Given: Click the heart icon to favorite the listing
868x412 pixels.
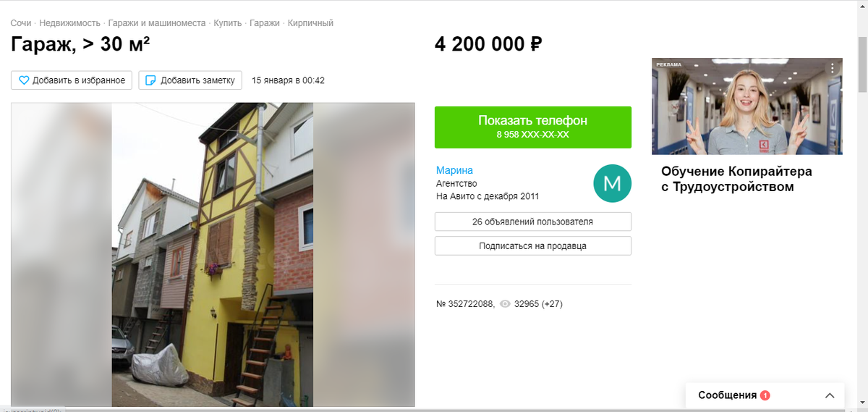Looking at the screenshot, I should tap(23, 80).
